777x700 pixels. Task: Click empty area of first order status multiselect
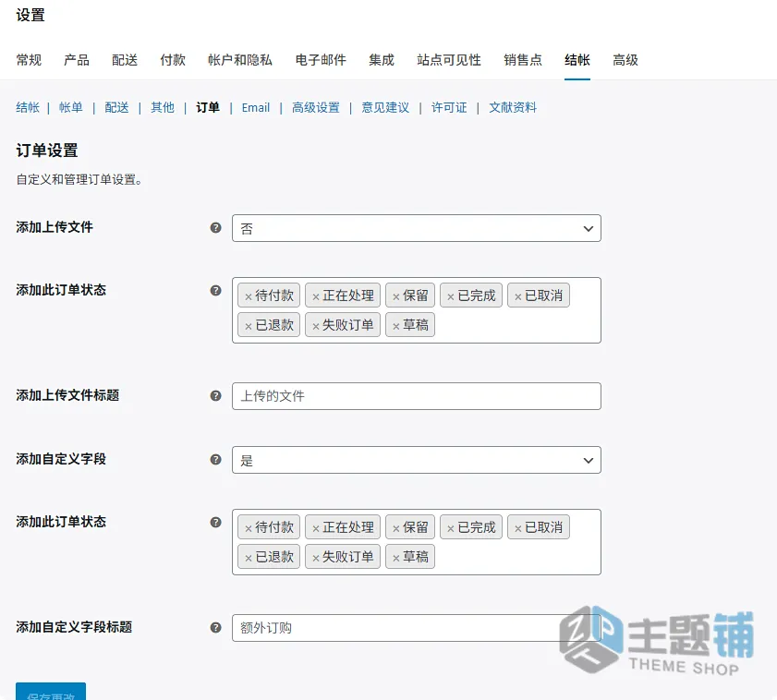point(516,325)
